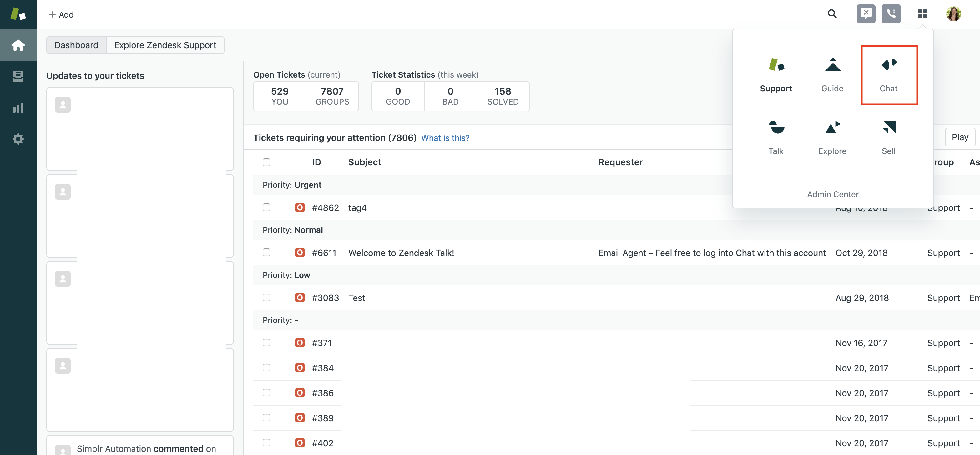
Task: Open the Explore Zendesk Support tab
Action: tap(165, 45)
